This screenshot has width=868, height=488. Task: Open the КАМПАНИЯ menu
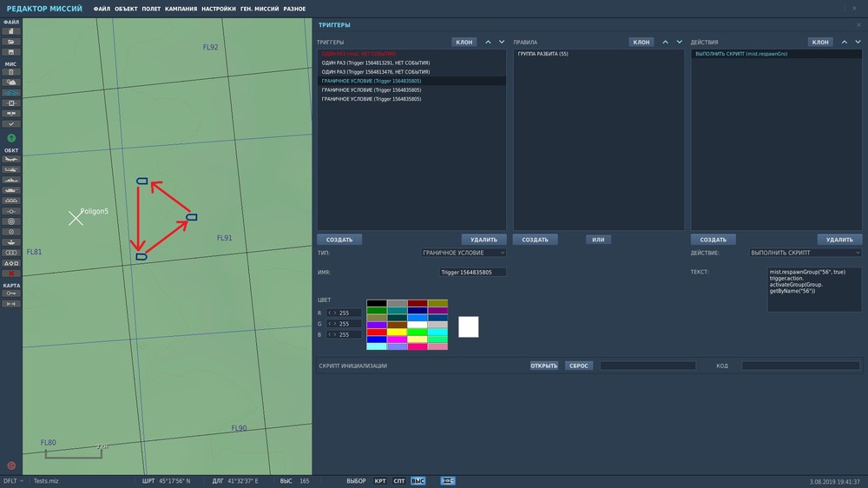pyautogui.click(x=181, y=8)
